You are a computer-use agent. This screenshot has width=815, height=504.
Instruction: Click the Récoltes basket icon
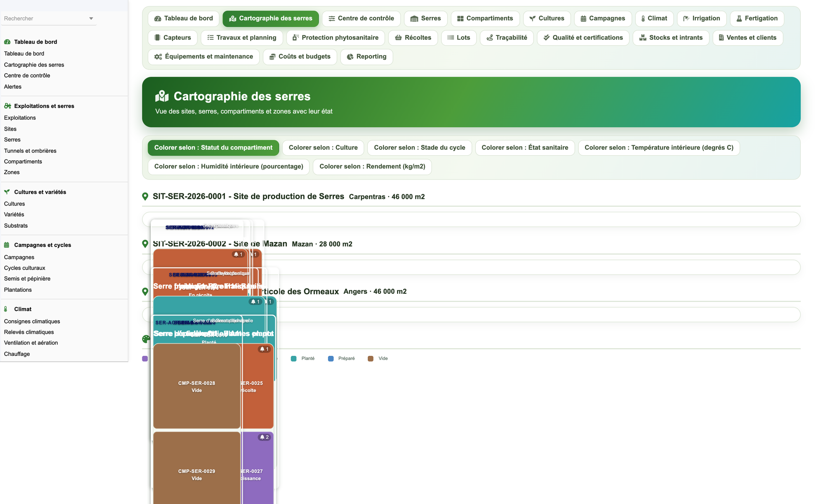398,38
